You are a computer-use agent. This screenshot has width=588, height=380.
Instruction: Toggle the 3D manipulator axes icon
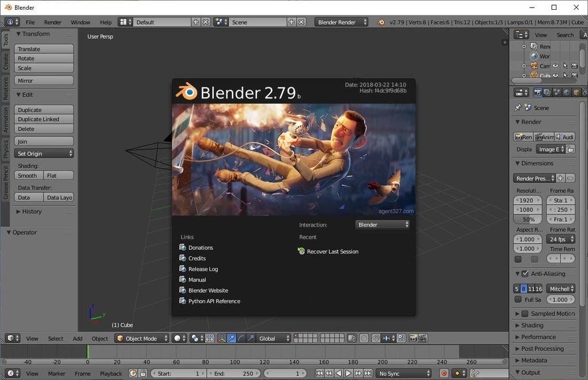point(222,338)
